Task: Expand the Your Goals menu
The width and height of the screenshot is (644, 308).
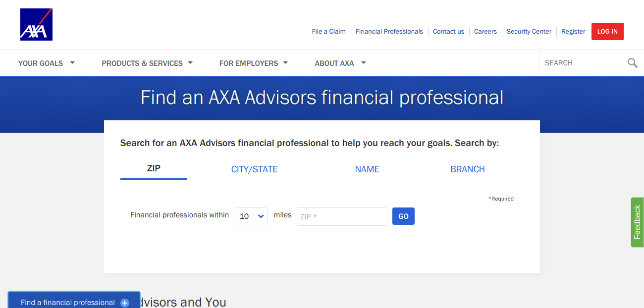Action: point(46,63)
